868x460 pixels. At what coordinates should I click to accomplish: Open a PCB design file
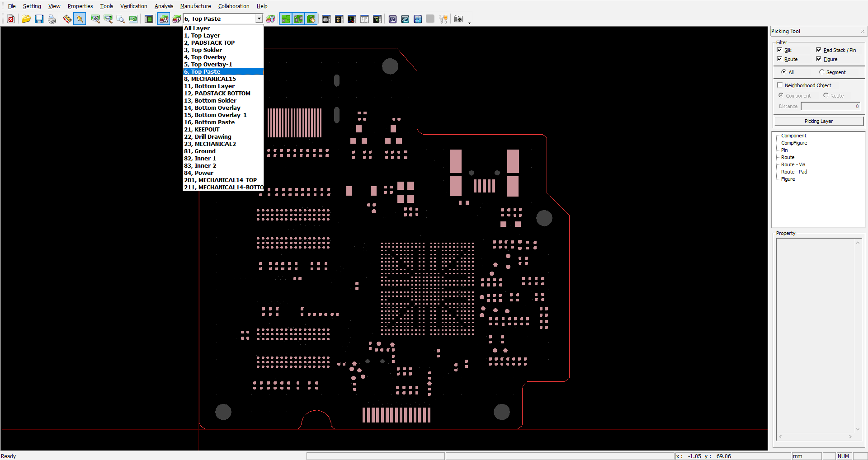(x=26, y=19)
